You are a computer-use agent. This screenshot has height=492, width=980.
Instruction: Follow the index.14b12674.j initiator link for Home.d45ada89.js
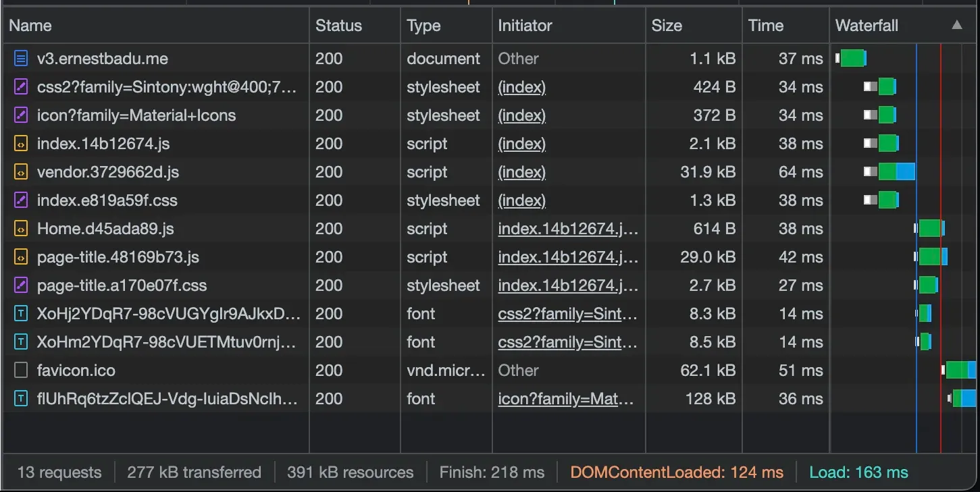point(567,228)
